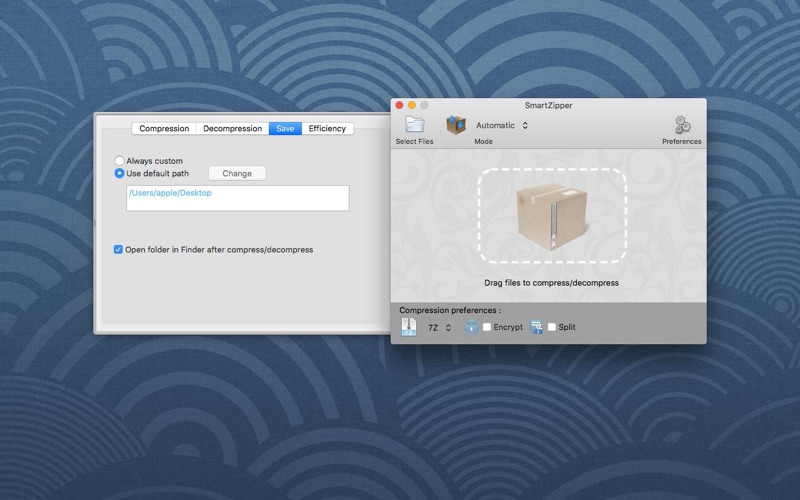Image resolution: width=800 pixels, height=500 pixels.
Task: Close the SmartZipper window
Action: (399, 105)
